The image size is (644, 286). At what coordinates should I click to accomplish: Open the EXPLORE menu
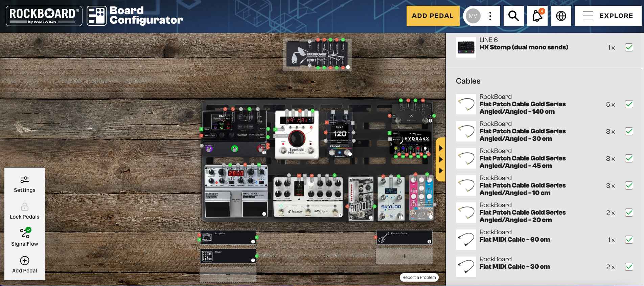(608, 16)
